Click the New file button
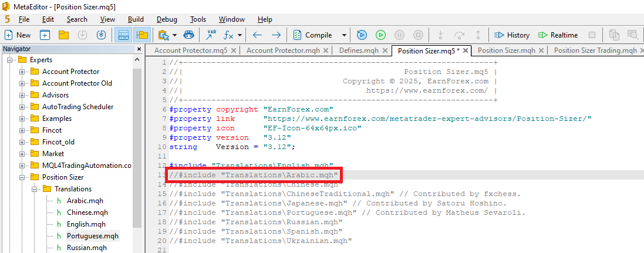Screen dimensions: 644x253 (18, 35)
